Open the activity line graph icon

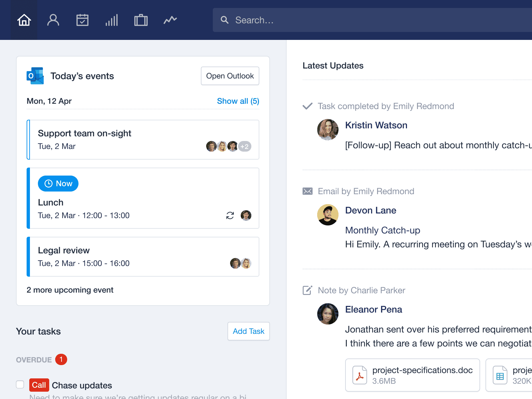point(170,20)
